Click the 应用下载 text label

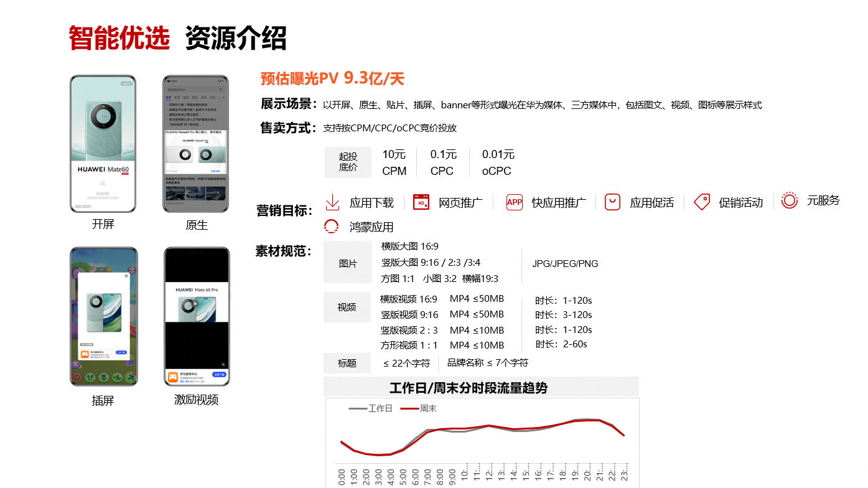pyautogui.click(x=371, y=203)
